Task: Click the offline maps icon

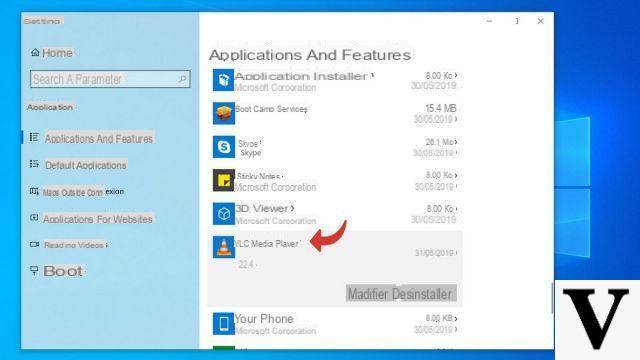Action: (34, 191)
